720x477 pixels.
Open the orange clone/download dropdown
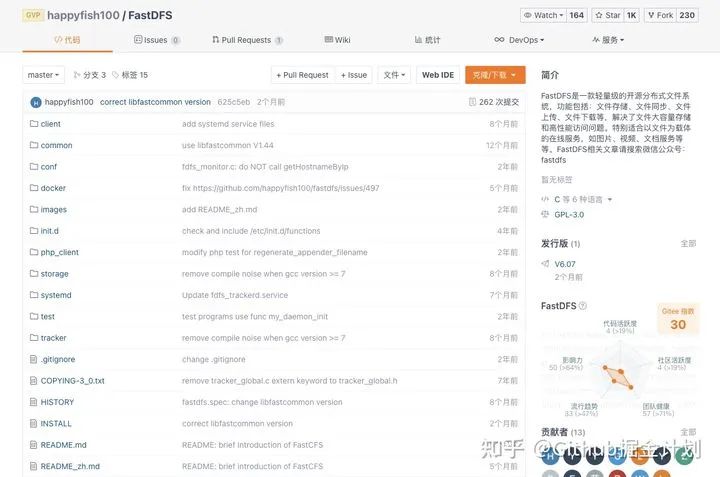[495, 75]
